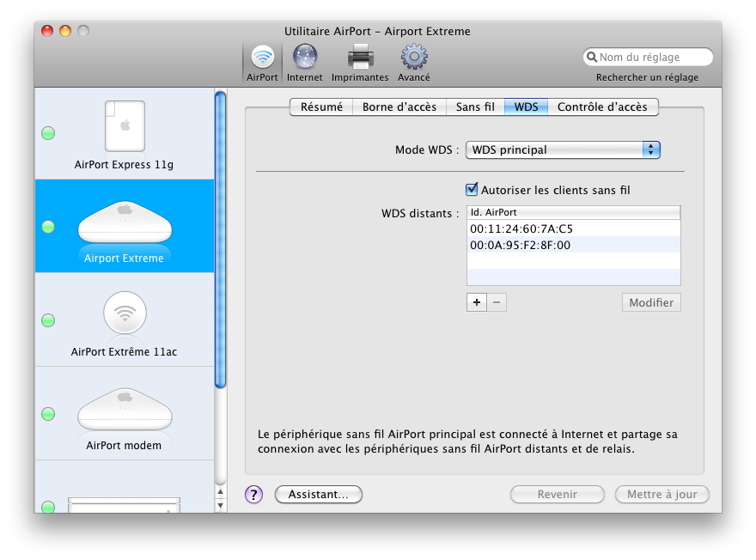Switch to the Contrôle d'accès tab
Screen dimensions: 756x560
[x=603, y=107]
